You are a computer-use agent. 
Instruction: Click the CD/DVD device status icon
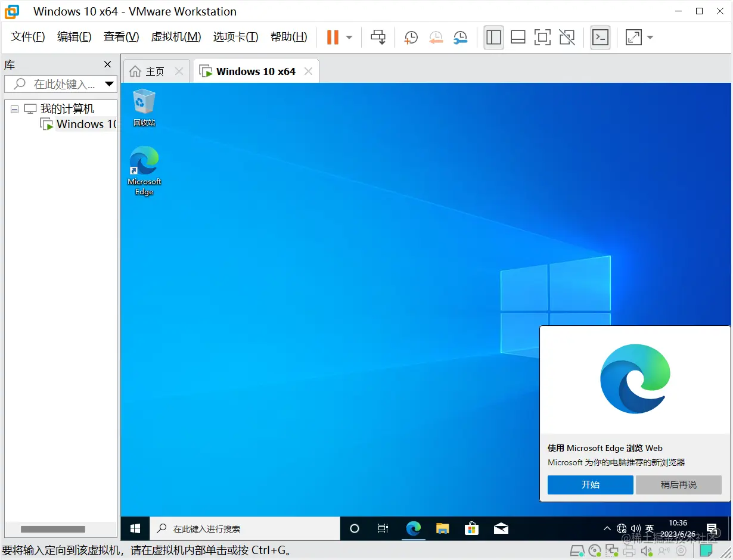pyautogui.click(x=594, y=551)
